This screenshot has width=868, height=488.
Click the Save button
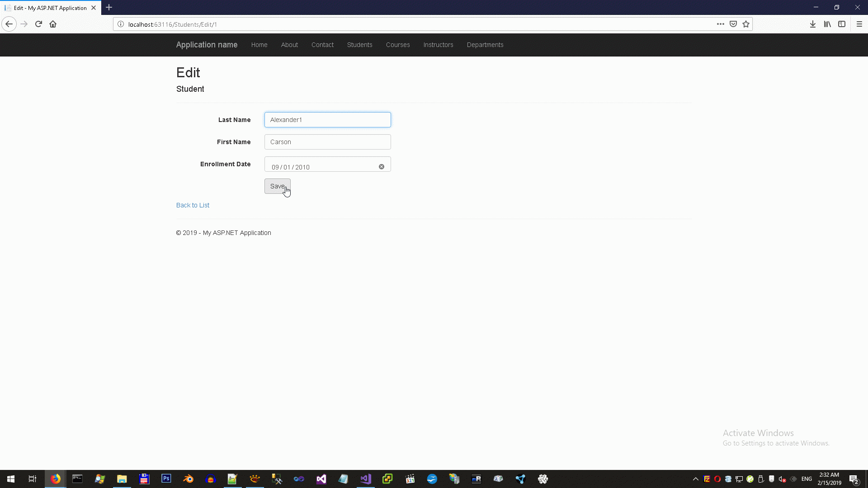pyautogui.click(x=277, y=186)
